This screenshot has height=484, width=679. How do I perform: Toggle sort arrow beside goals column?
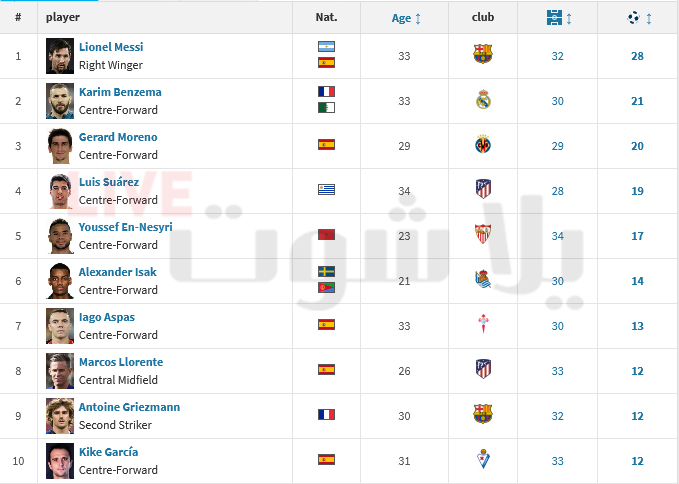(649, 19)
